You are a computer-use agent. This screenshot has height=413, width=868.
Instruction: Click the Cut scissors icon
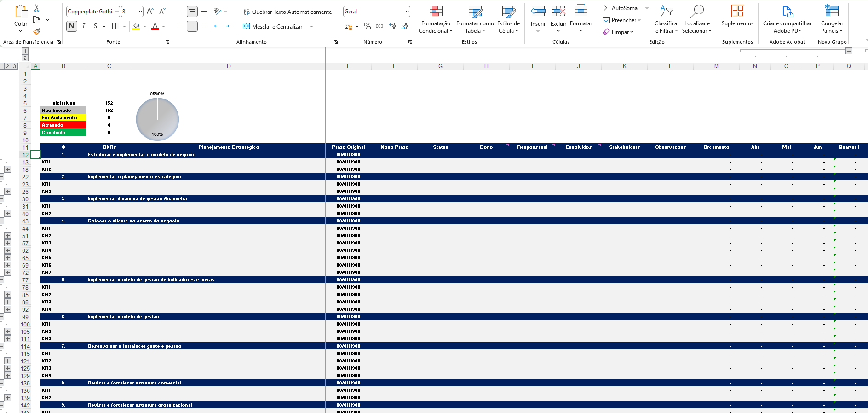tap(37, 8)
